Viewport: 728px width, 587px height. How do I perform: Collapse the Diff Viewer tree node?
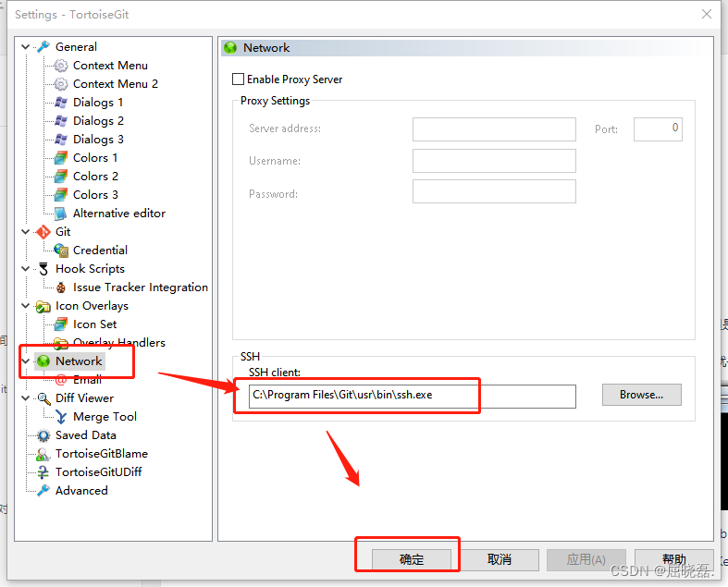(x=26, y=398)
